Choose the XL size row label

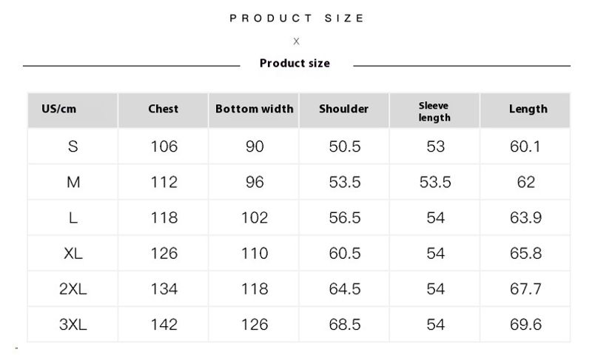pyautogui.click(x=73, y=253)
